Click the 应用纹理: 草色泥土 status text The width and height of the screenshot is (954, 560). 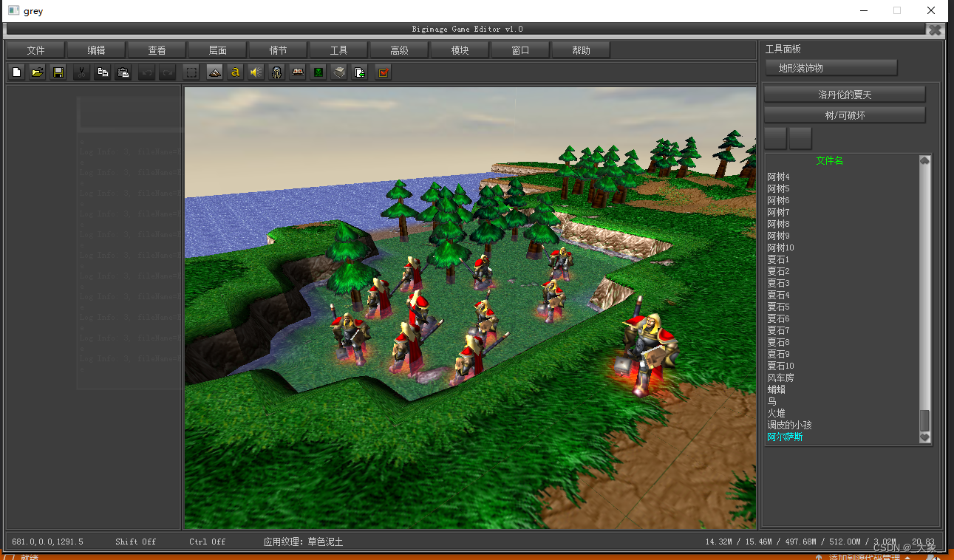pyautogui.click(x=303, y=542)
